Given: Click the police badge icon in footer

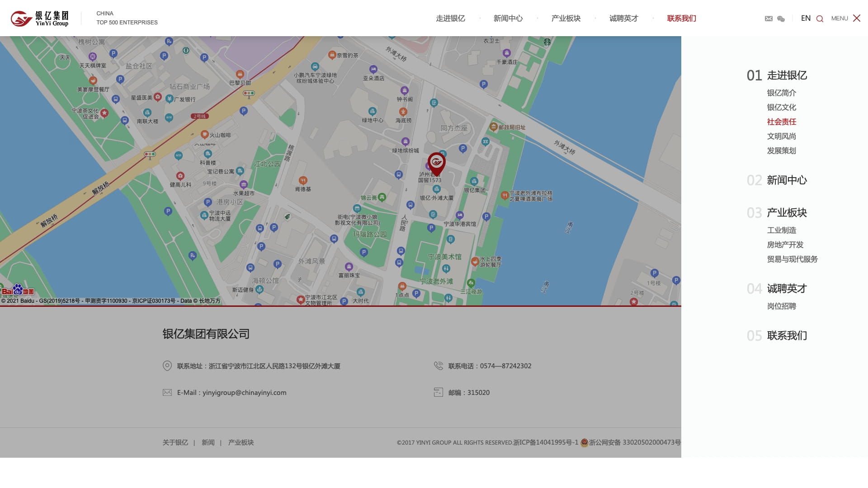Looking at the screenshot, I should point(584,442).
